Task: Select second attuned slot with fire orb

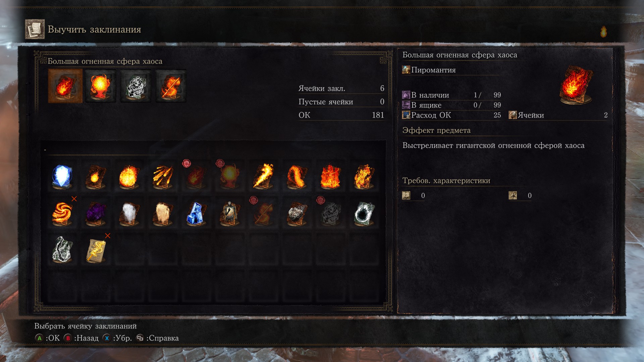Action: coord(100,86)
